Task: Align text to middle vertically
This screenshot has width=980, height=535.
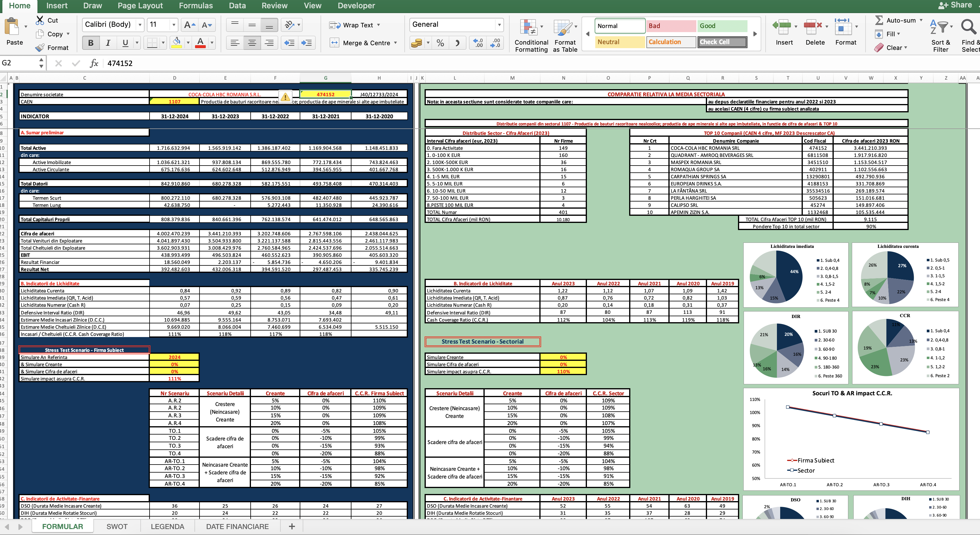Action: pos(252,25)
